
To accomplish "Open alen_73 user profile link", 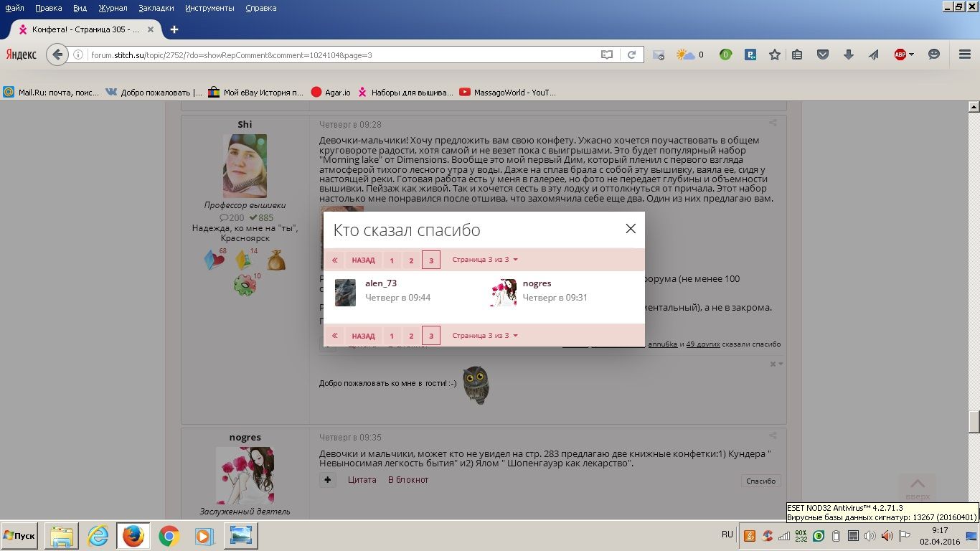I will point(381,283).
